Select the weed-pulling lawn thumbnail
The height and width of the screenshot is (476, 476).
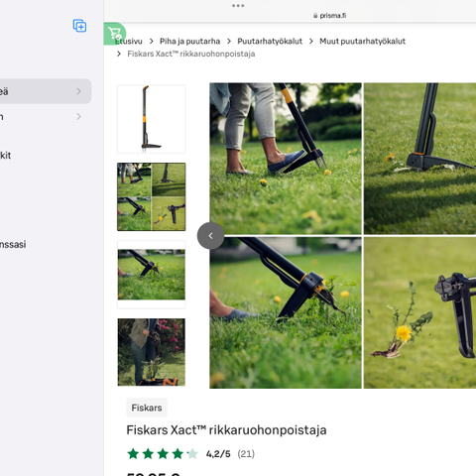(152, 275)
